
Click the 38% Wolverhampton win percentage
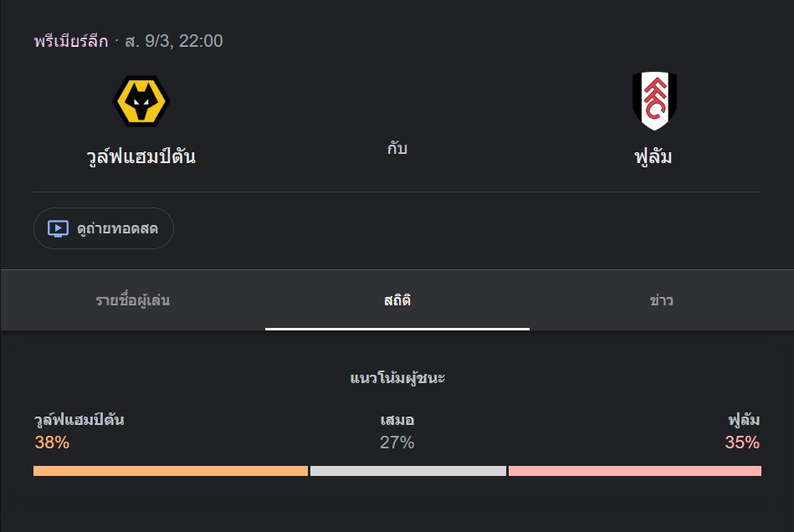tap(52, 442)
